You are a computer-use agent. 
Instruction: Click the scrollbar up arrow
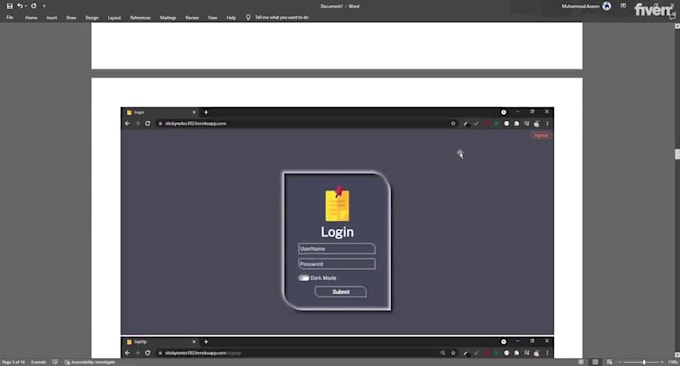pyautogui.click(x=677, y=26)
